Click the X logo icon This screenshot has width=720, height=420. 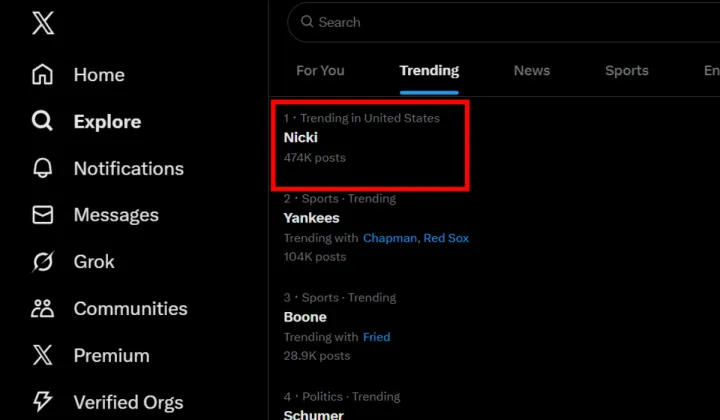pos(42,24)
